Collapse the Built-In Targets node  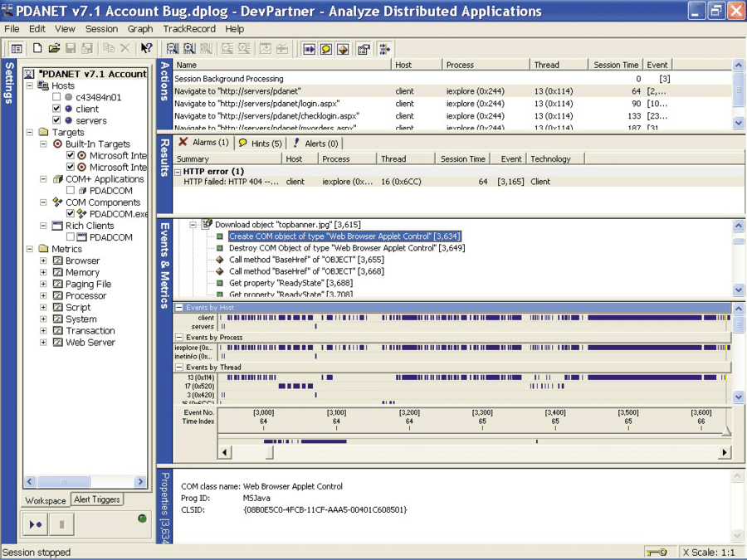coord(43,144)
